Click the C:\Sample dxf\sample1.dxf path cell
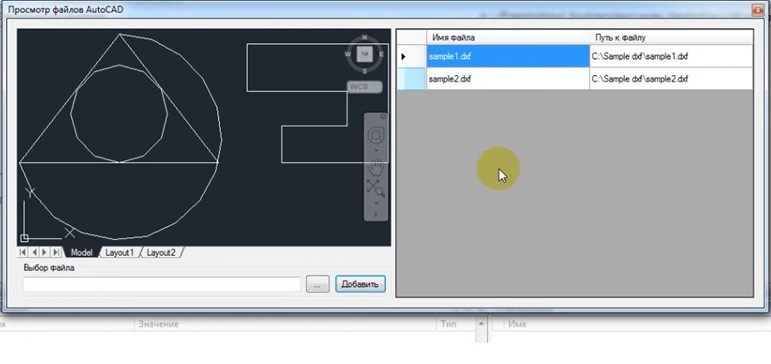The height and width of the screenshot is (364, 771). point(671,56)
